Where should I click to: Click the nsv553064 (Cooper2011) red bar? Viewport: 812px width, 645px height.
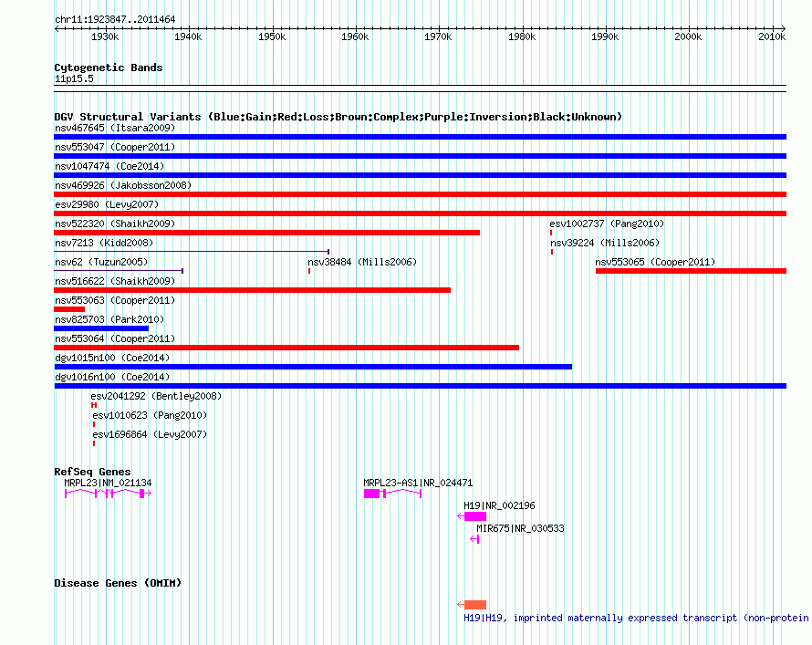click(x=286, y=348)
